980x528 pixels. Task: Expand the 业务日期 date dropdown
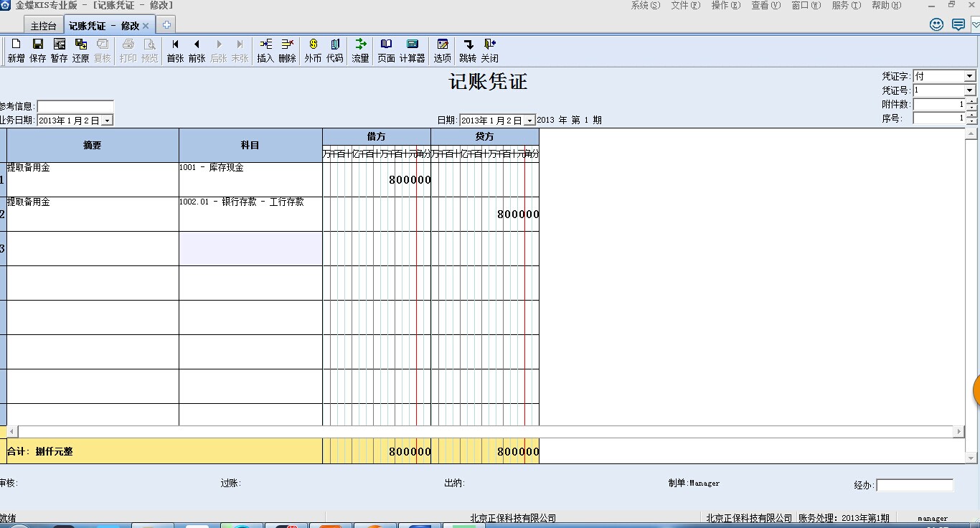click(x=108, y=120)
